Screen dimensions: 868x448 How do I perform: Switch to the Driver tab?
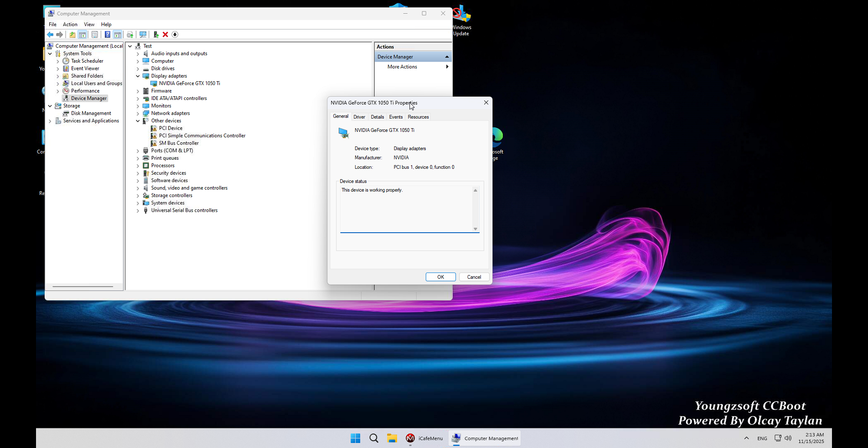359,117
